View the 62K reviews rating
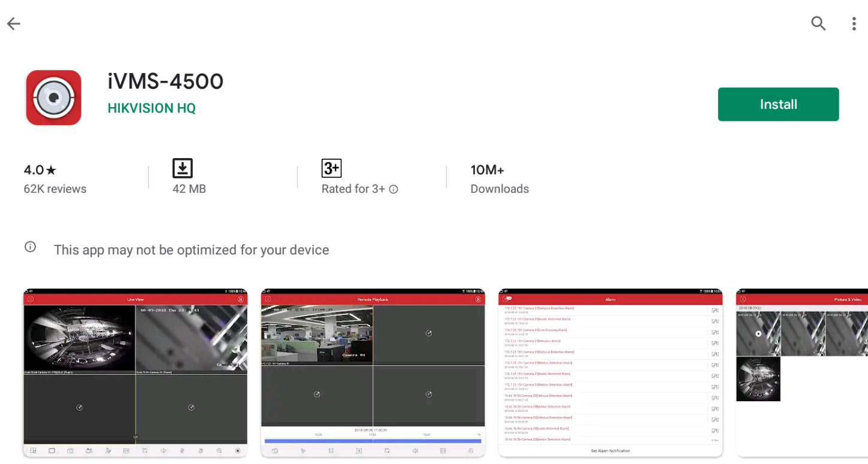868x464 pixels. 55,189
